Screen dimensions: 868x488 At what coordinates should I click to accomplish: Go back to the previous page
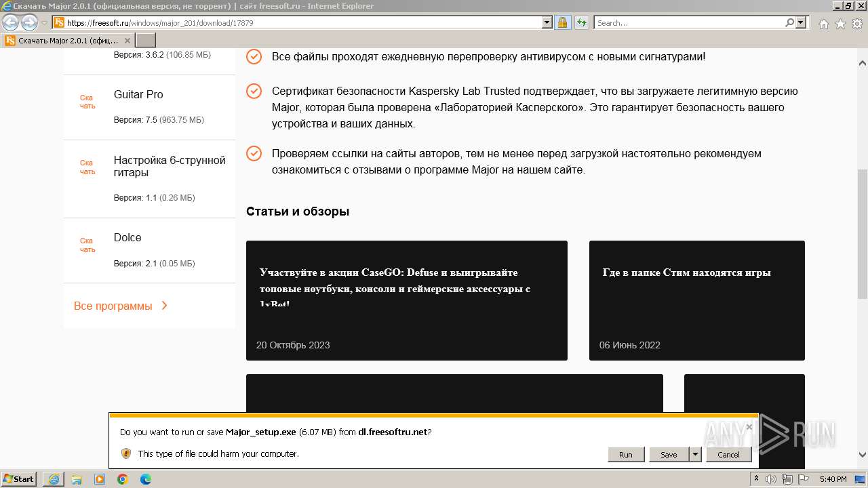10,23
